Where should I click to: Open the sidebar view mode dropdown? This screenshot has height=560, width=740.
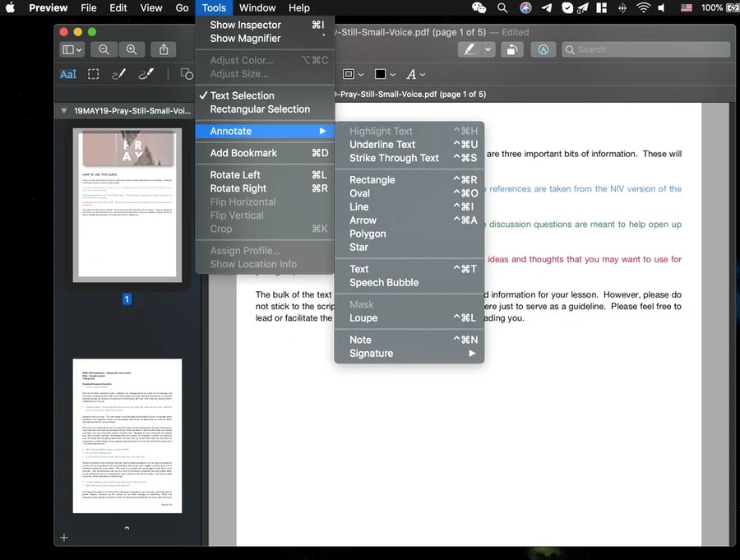[73, 49]
